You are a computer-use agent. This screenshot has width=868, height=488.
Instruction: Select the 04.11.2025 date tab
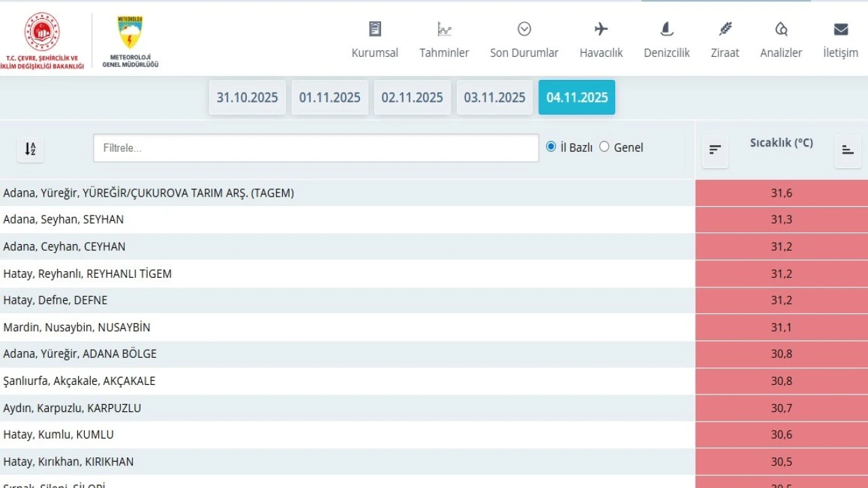pyautogui.click(x=577, y=98)
